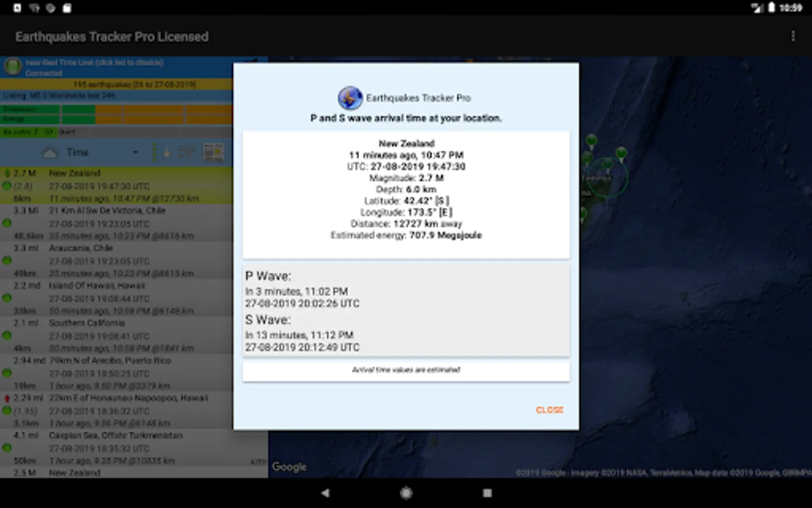Click the green LED next to Araucania, Chile
812x508 pixels.
click(x=7, y=260)
